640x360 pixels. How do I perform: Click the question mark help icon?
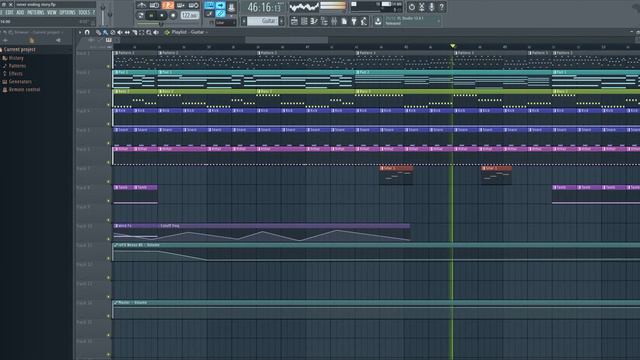click(x=442, y=7)
